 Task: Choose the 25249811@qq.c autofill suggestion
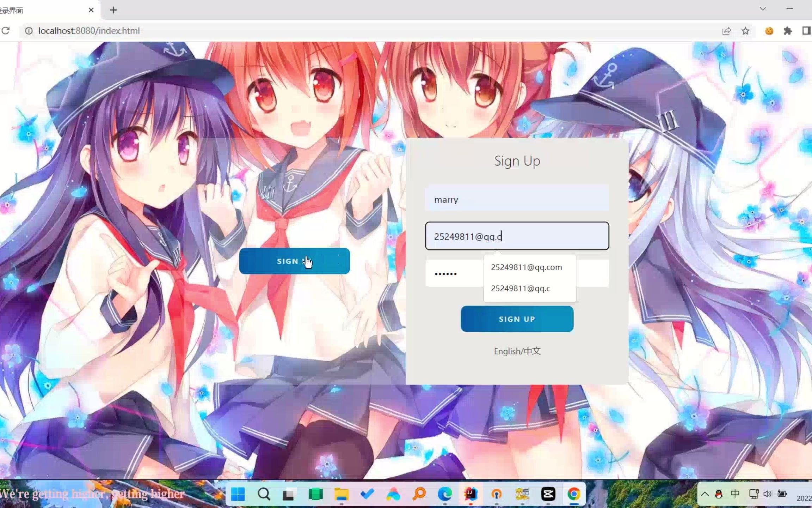(x=530, y=288)
